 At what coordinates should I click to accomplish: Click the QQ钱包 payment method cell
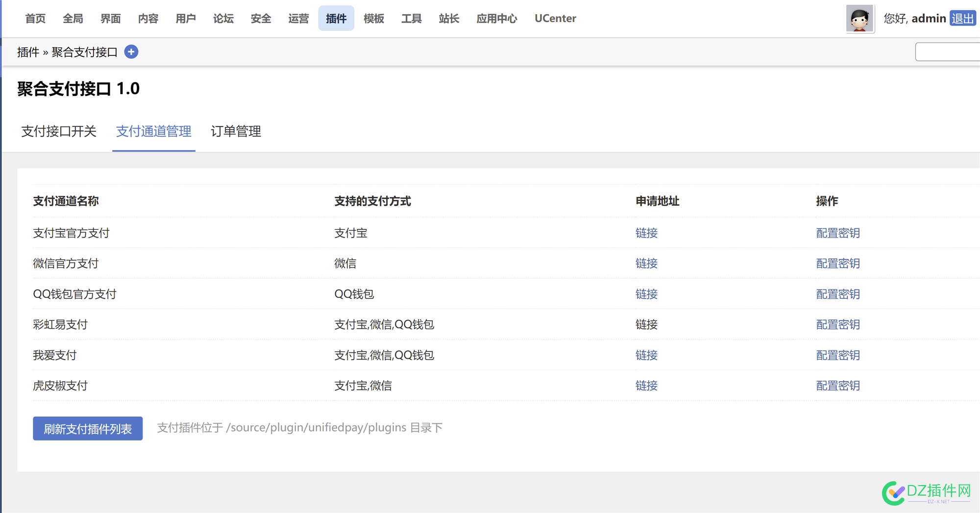click(354, 294)
